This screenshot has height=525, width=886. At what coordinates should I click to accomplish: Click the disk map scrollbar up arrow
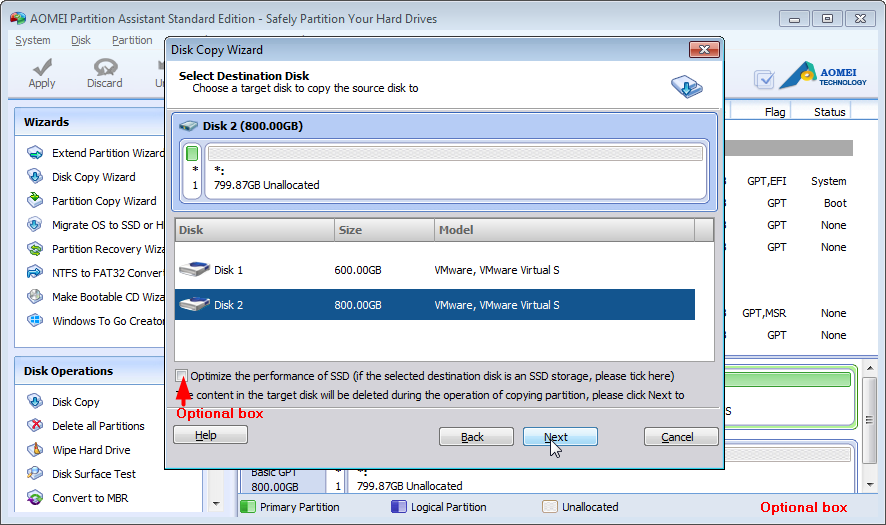coord(870,369)
